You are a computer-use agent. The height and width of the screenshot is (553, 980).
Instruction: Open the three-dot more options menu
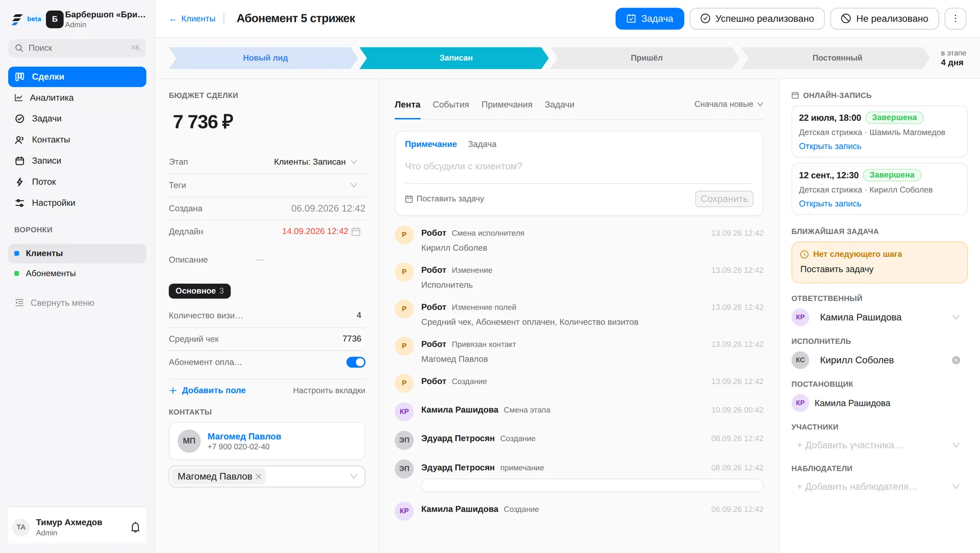955,19
